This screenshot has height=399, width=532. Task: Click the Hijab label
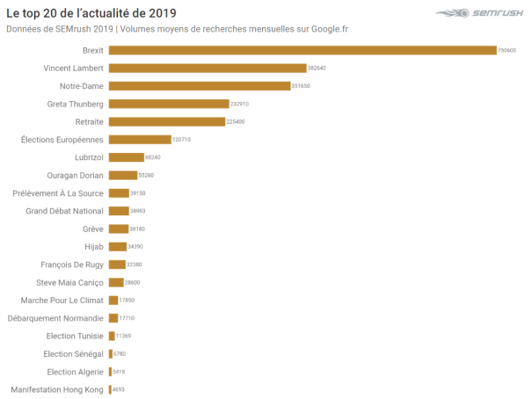tap(94, 247)
